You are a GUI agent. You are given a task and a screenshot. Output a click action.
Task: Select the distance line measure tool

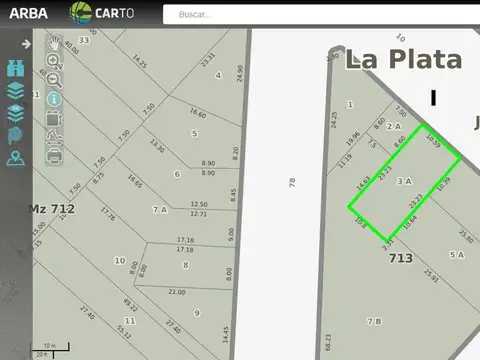54,138
